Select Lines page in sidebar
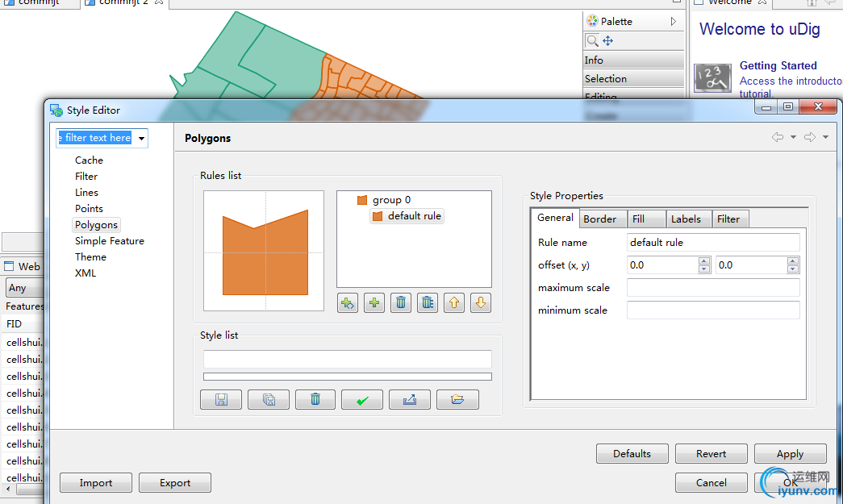843x504 pixels. pos(86,193)
